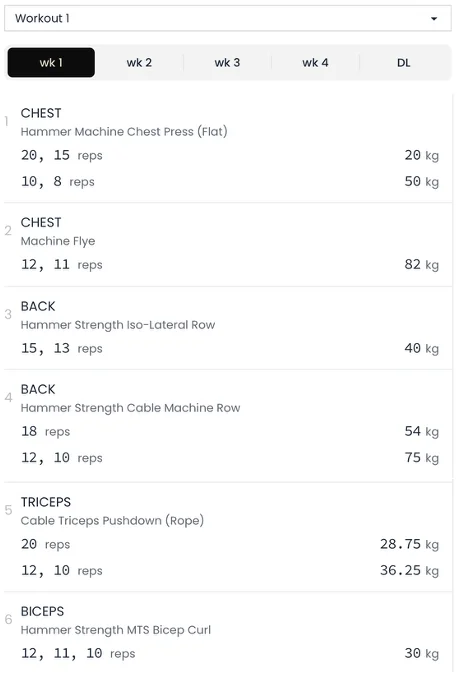Switch to the wk 3 tab

point(227,63)
